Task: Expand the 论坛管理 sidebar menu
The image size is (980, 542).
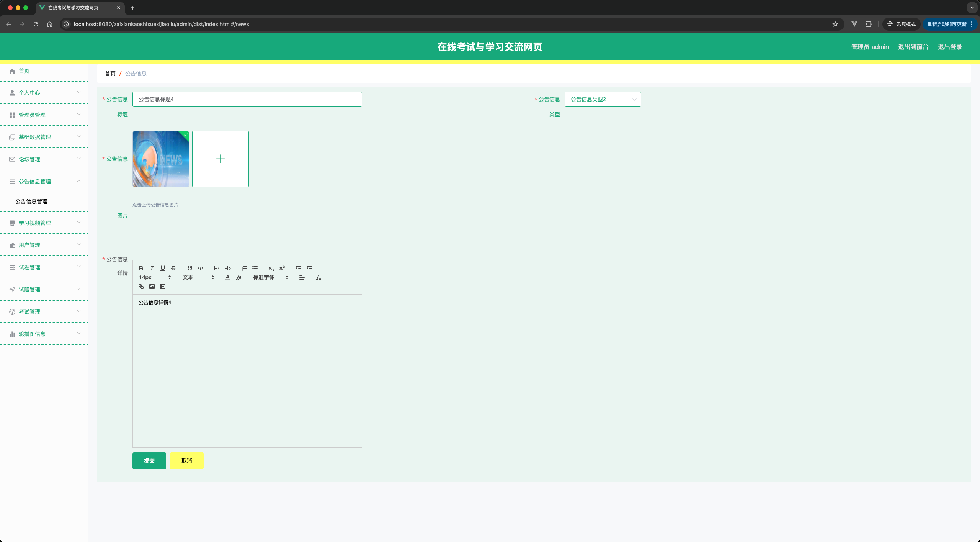Action: tap(44, 159)
